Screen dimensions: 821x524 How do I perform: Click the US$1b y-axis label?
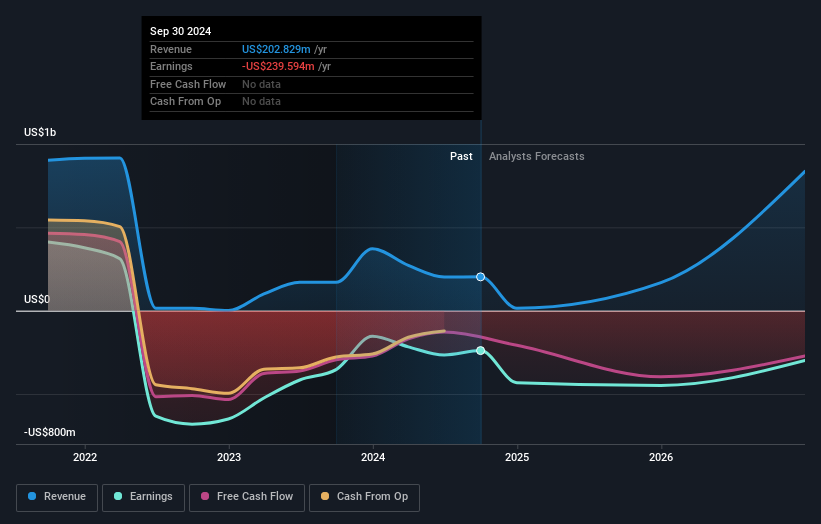click(x=40, y=132)
